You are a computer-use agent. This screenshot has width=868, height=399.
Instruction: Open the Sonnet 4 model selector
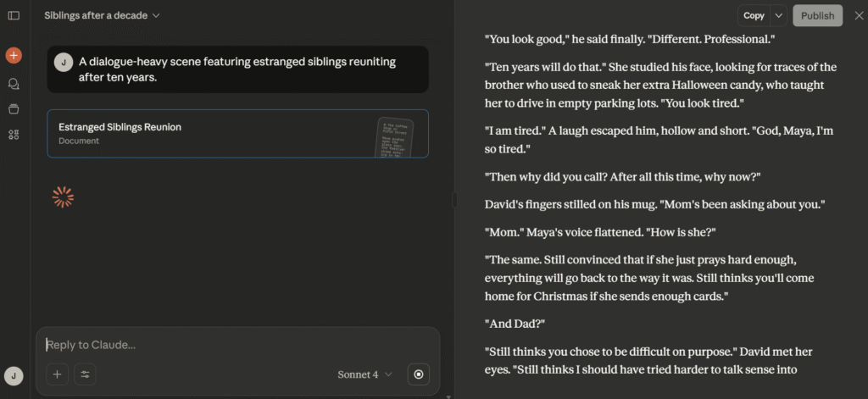click(364, 374)
